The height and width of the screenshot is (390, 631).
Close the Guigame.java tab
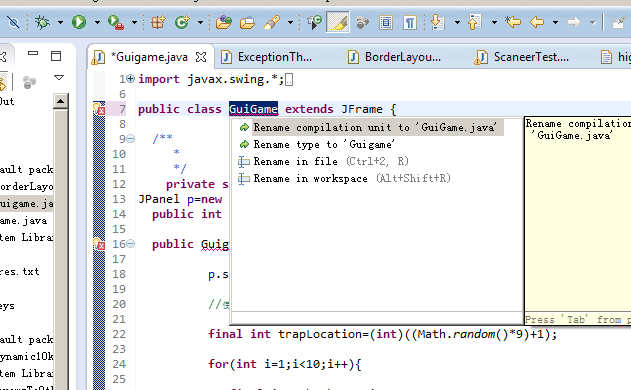(201, 57)
